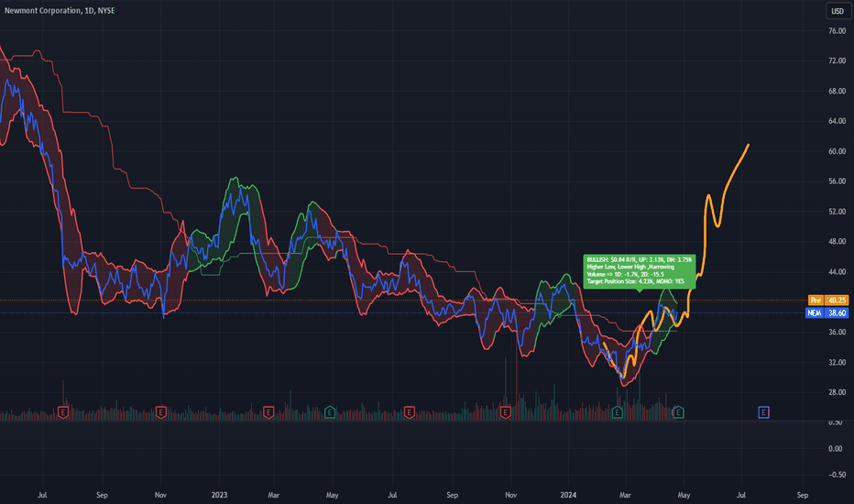This screenshot has height=504, width=854.
Task: Click the 52.00 price axis label
Action: tap(838, 212)
